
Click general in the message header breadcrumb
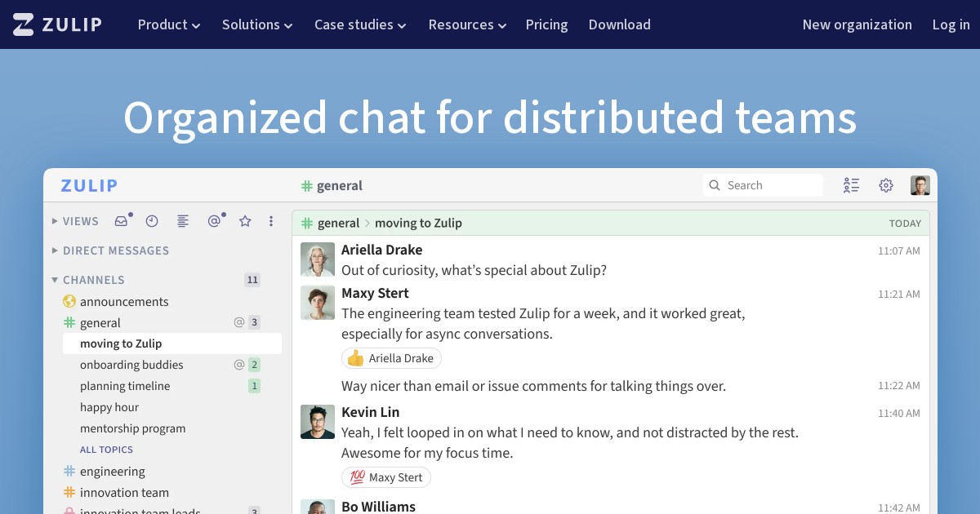[338, 223]
